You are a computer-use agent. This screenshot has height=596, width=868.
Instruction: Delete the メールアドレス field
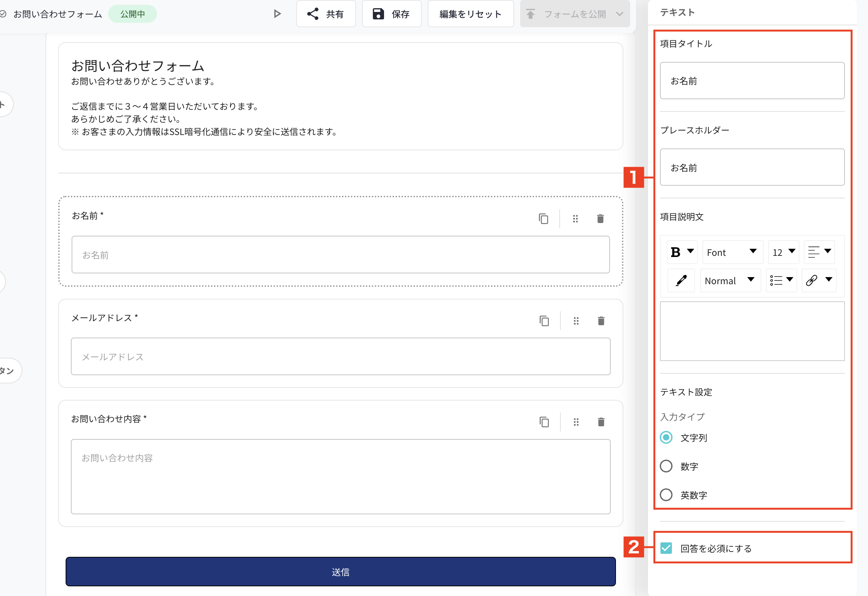point(601,321)
